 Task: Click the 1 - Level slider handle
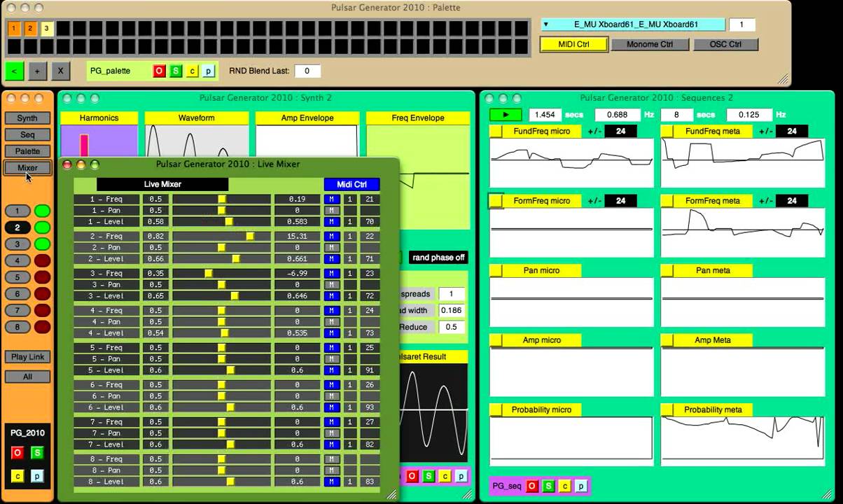coord(229,222)
